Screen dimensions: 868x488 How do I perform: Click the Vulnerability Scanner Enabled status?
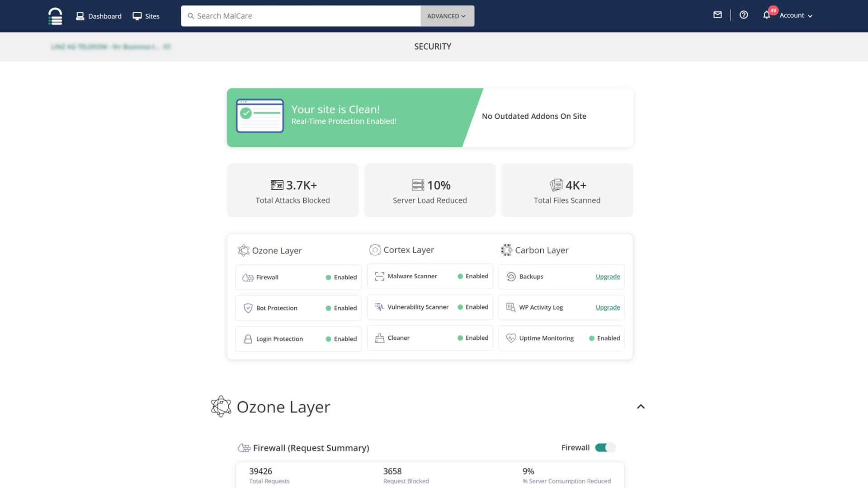(x=473, y=307)
